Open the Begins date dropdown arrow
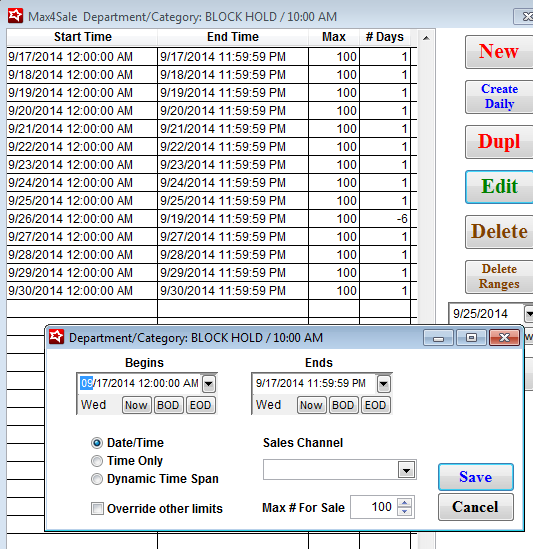This screenshot has width=533, height=549. [208, 384]
